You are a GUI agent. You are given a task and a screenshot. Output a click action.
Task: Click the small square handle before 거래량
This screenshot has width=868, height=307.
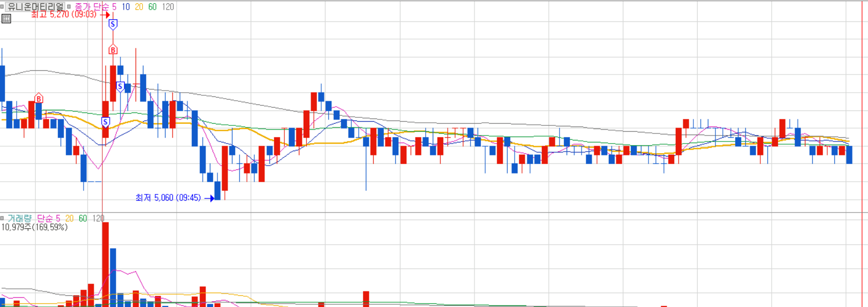[x=2, y=218]
